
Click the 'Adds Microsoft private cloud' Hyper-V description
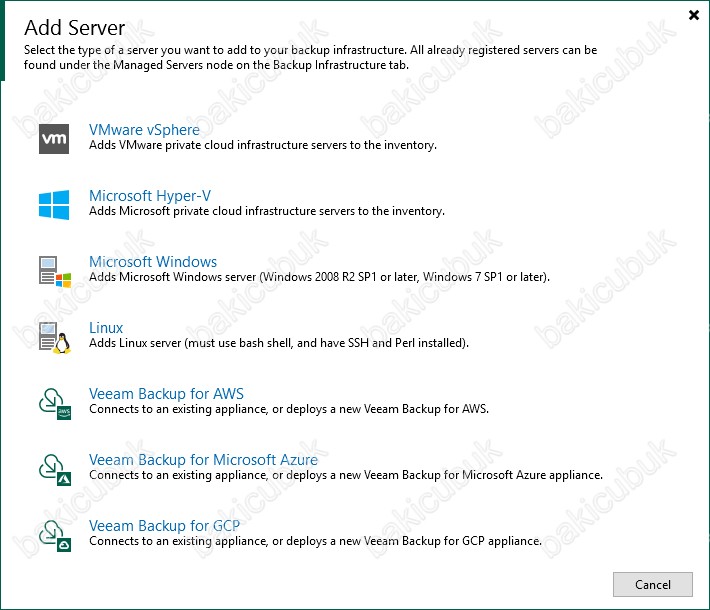266,212
